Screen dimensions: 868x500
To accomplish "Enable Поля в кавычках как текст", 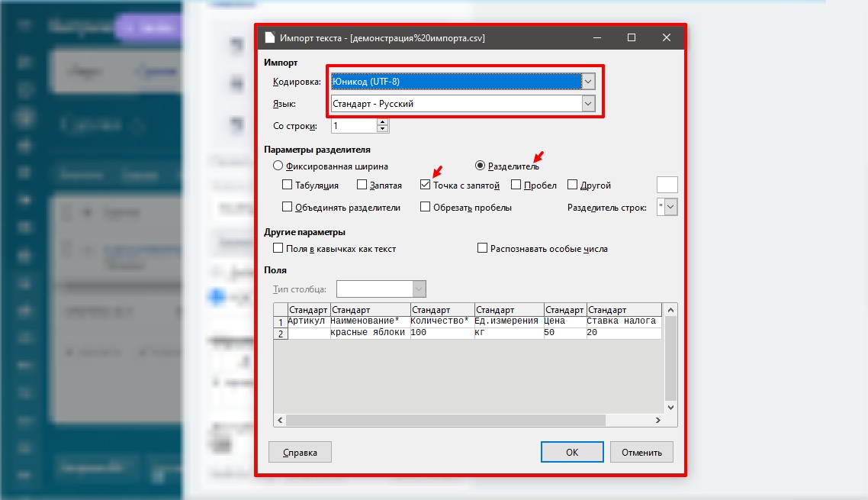I will (x=278, y=248).
